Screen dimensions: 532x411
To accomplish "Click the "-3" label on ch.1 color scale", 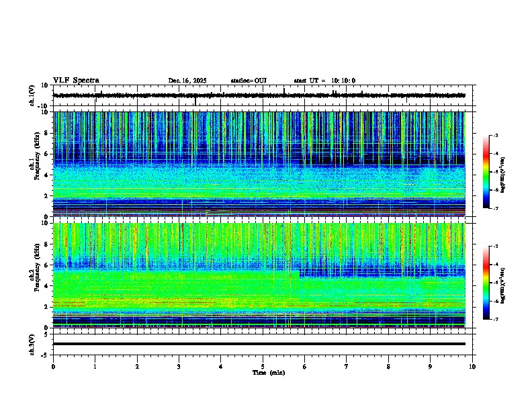I will tap(496, 135).
